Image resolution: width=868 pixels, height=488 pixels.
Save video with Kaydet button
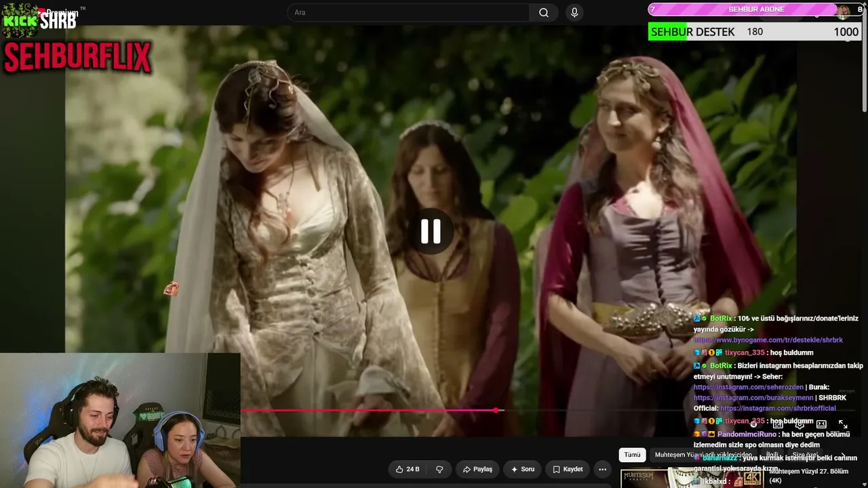568,469
